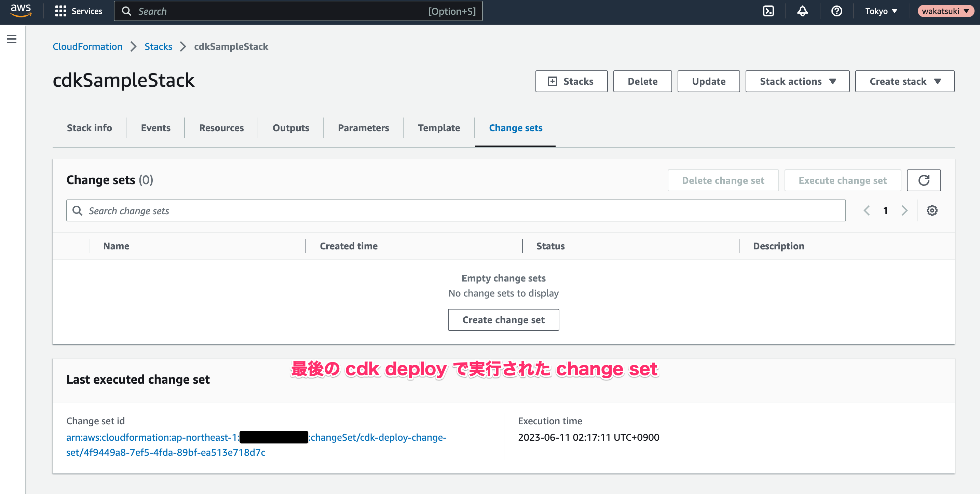Refresh the change sets list

(924, 180)
